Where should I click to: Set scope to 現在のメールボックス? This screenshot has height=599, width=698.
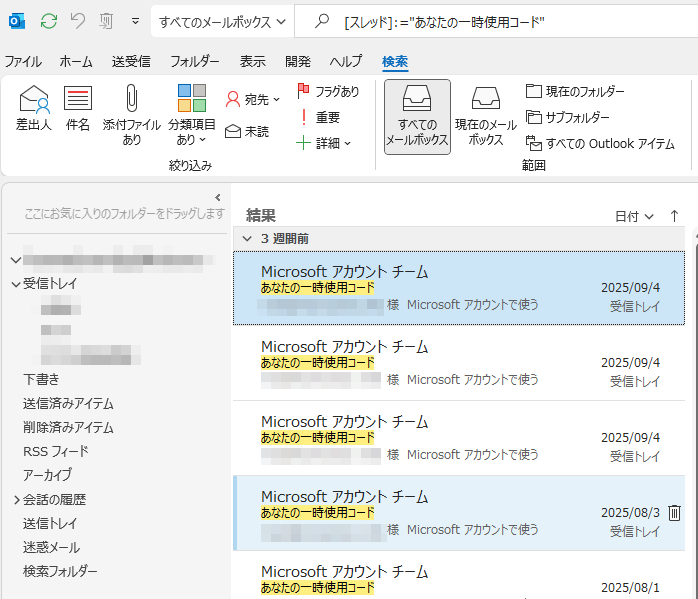pos(486,117)
